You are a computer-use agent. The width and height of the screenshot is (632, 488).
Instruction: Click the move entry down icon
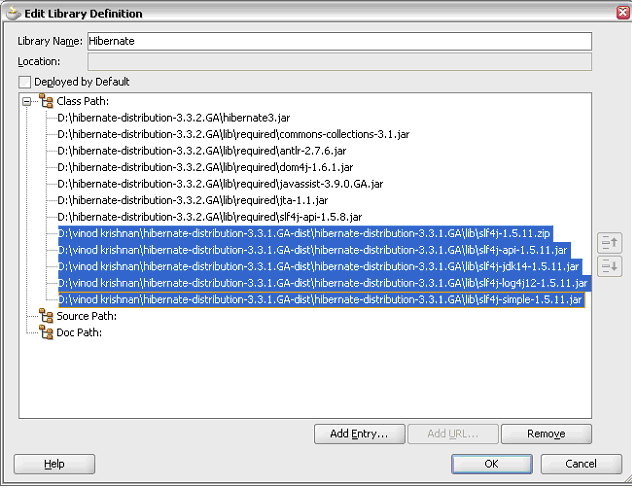click(609, 265)
